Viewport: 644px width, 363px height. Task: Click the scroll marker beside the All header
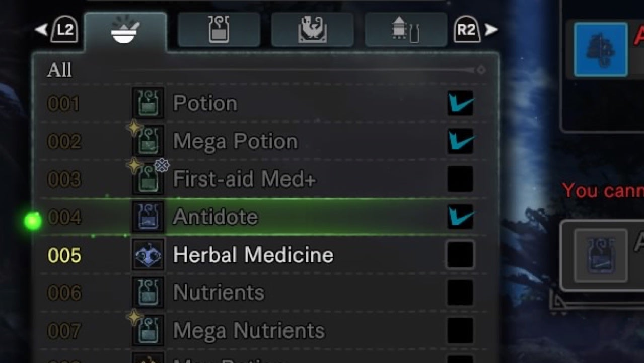click(481, 70)
